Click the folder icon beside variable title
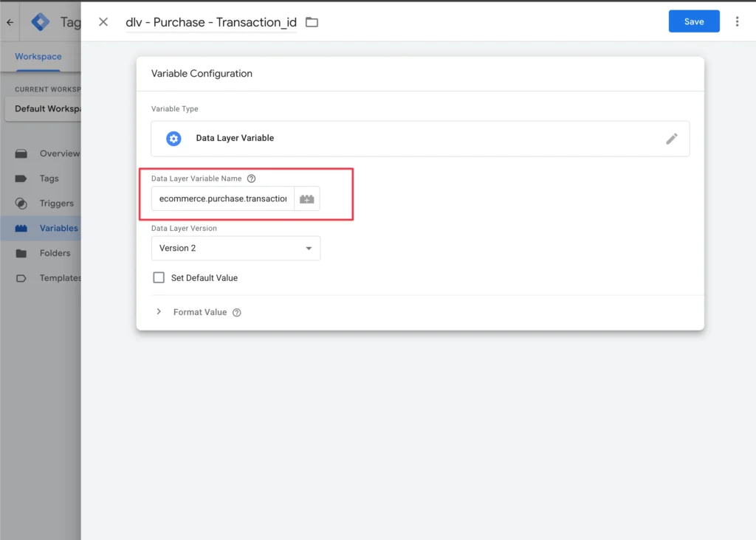Image resolution: width=756 pixels, height=540 pixels. pyautogui.click(x=312, y=22)
